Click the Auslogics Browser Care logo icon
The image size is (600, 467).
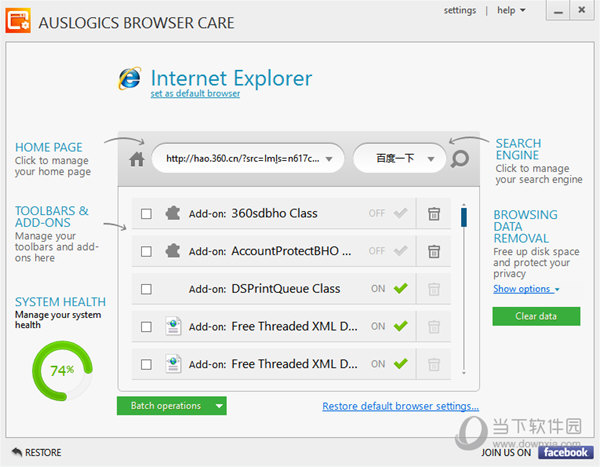18,21
